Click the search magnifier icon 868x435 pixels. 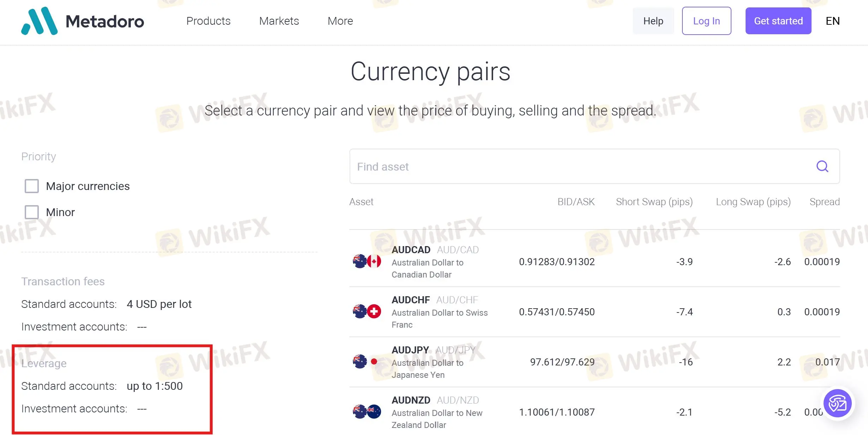[822, 166]
